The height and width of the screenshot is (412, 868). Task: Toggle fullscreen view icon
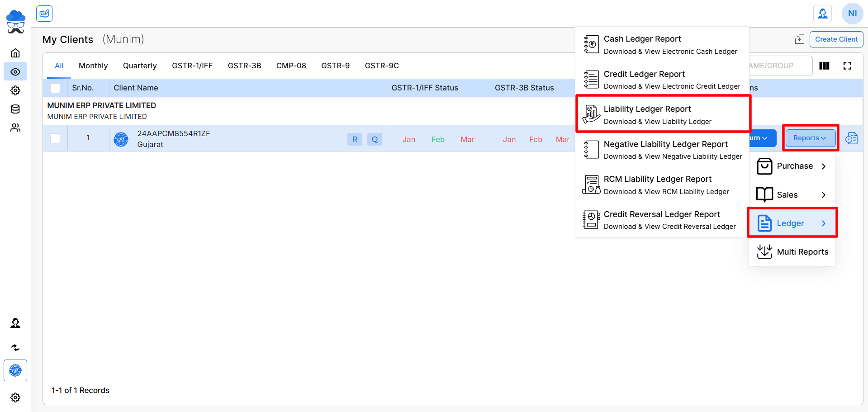point(847,66)
